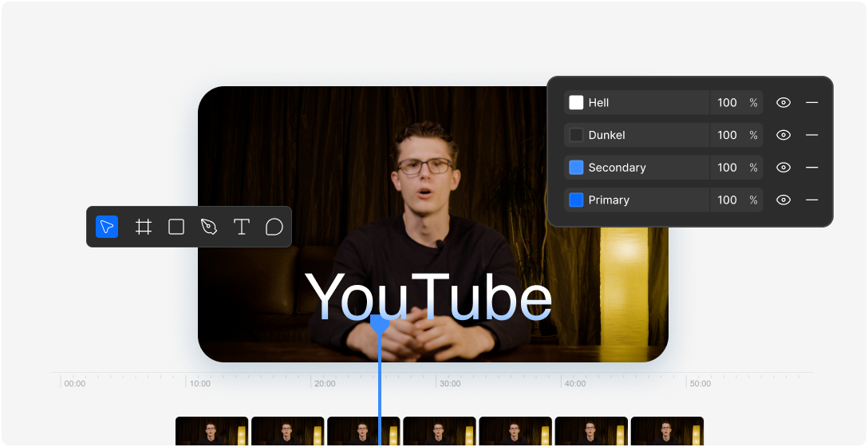Remove the Hell fill with minus icon
Screen dimensions: 868x447
click(811, 102)
